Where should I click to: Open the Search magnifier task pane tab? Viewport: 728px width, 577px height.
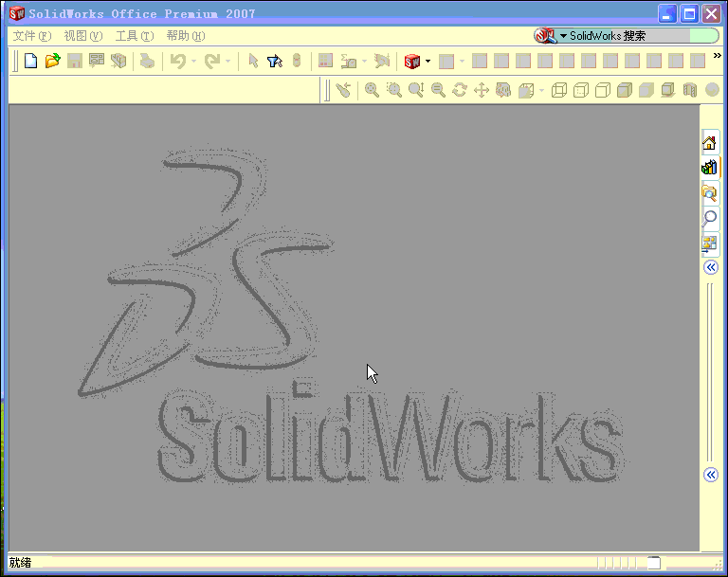point(709,217)
